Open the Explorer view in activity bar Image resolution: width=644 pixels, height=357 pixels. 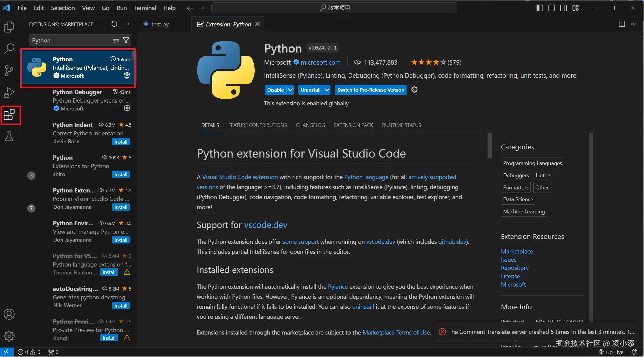click(x=9, y=27)
